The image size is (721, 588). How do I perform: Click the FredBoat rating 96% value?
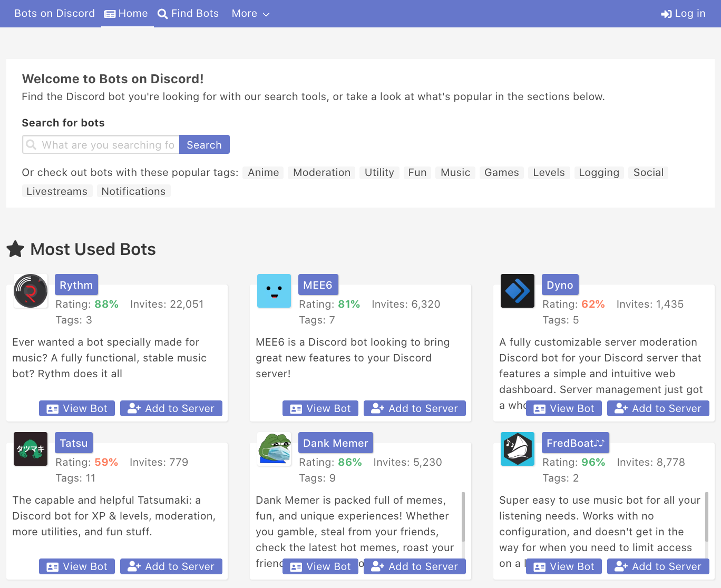tap(593, 462)
